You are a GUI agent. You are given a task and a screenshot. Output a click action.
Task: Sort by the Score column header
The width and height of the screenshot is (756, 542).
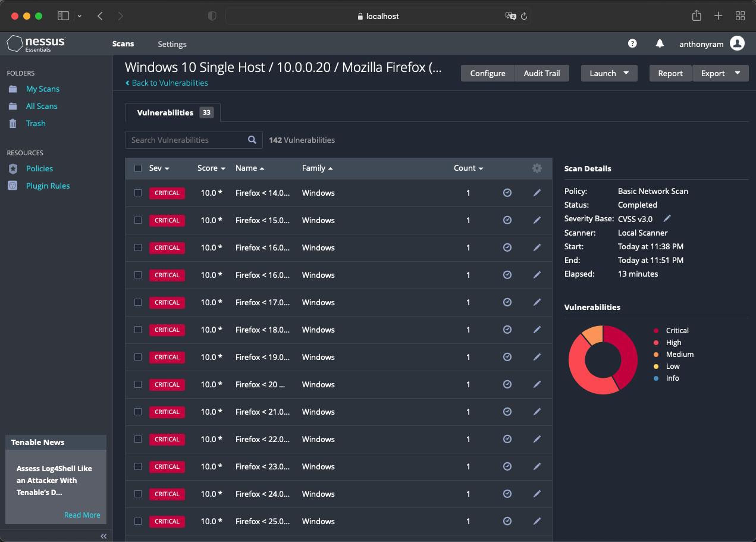[211, 168]
